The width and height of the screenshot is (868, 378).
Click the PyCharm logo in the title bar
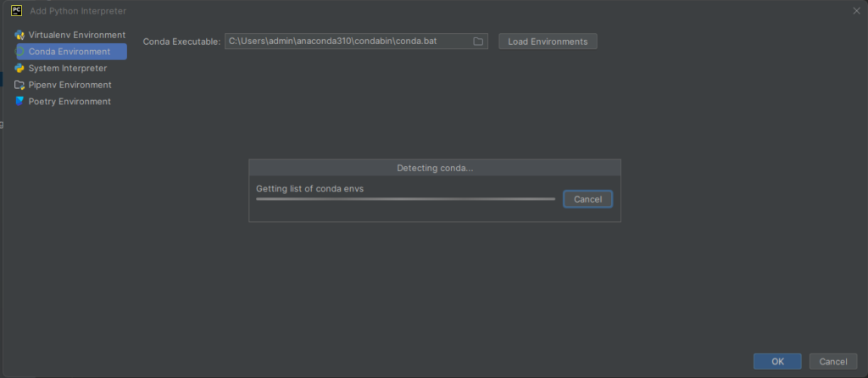click(x=17, y=10)
